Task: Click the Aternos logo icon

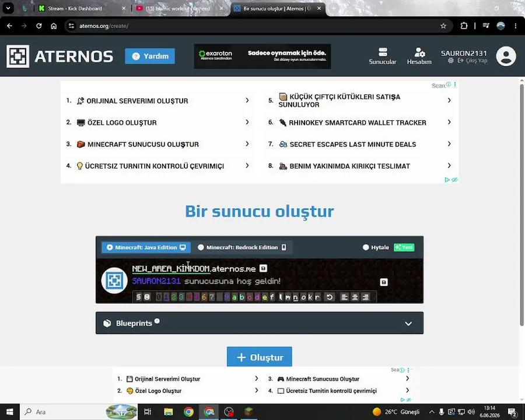Action: point(17,56)
